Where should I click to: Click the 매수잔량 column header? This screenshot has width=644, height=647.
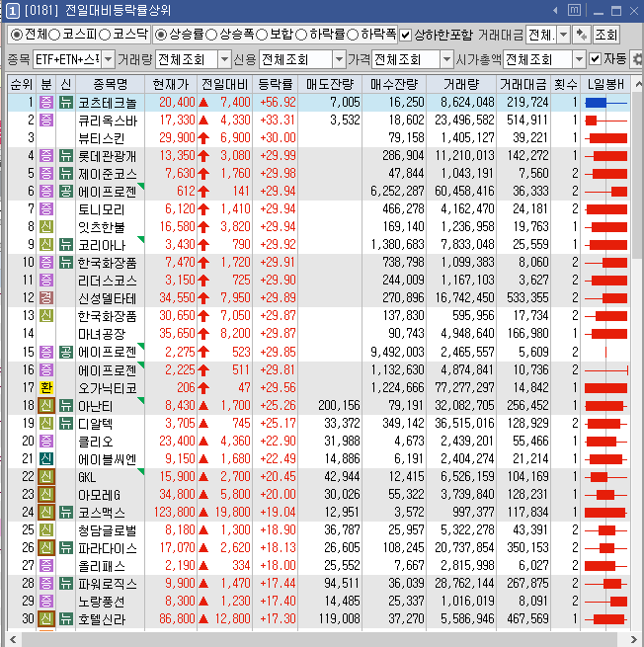(x=394, y=84)
